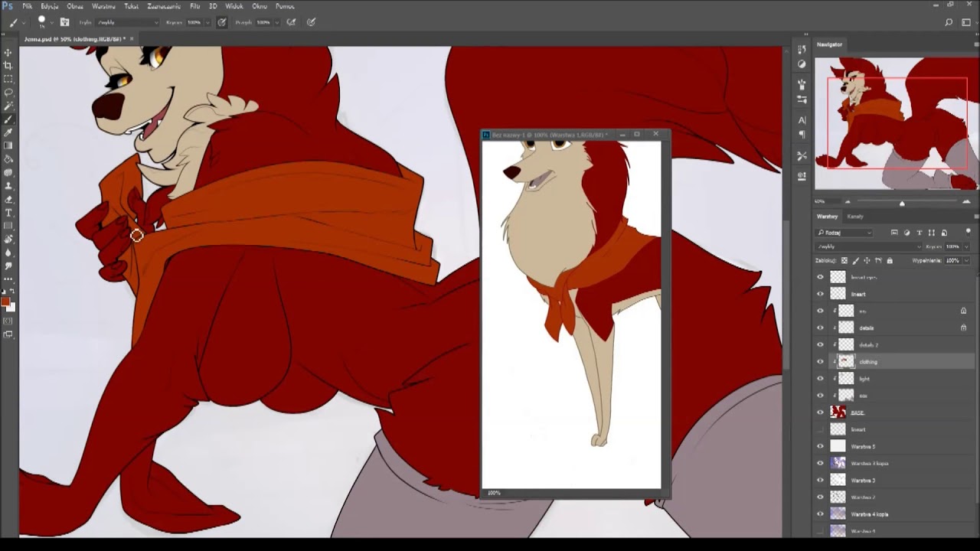980x551 pixels.
Task: Open the layer blend mode dropdown
Action: [x=868, y=246]
